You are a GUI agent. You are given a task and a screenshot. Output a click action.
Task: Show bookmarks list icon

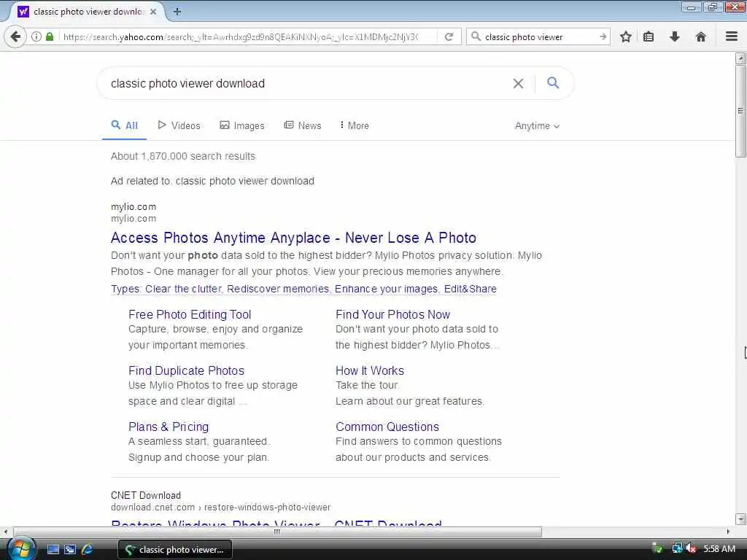649,36
